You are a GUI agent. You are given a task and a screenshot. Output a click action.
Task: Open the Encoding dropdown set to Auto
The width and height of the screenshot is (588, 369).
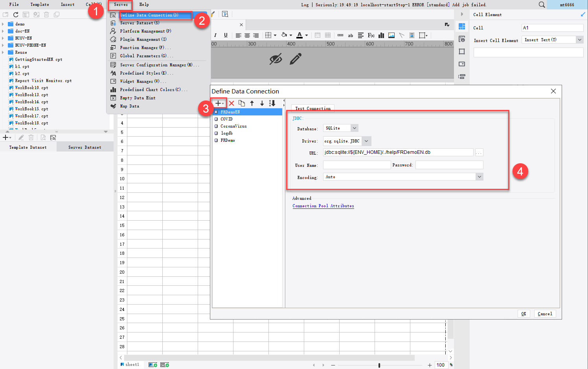point(479,177)
